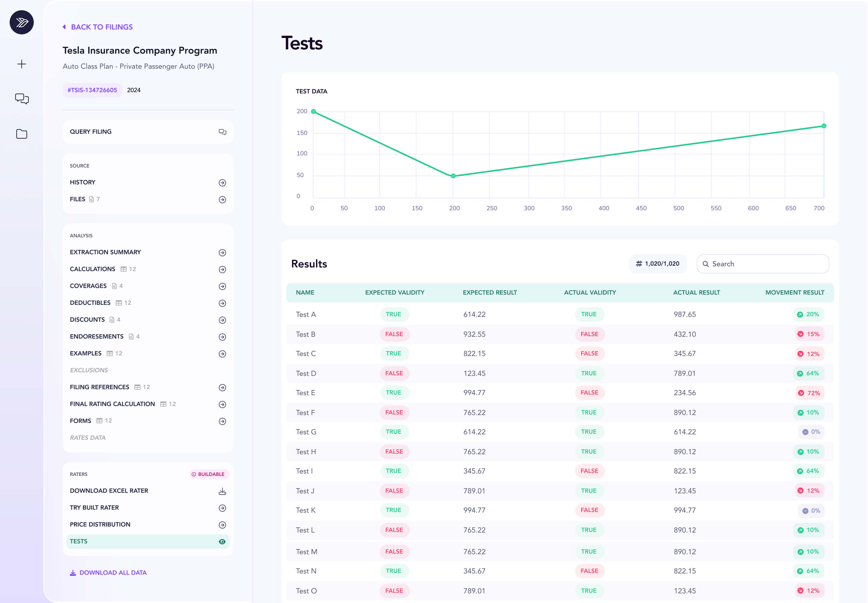Toggle the eye icon next to Tests
This screenshot has width=868, height=603.
point(222,542)
